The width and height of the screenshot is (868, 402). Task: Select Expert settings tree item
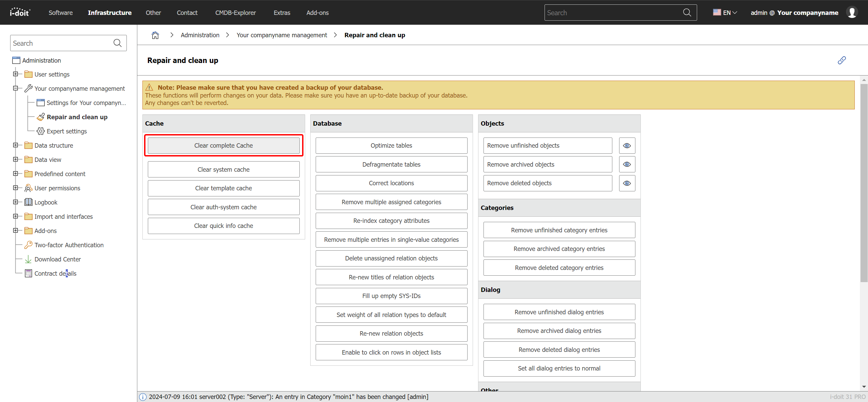(x=67, y=131)
